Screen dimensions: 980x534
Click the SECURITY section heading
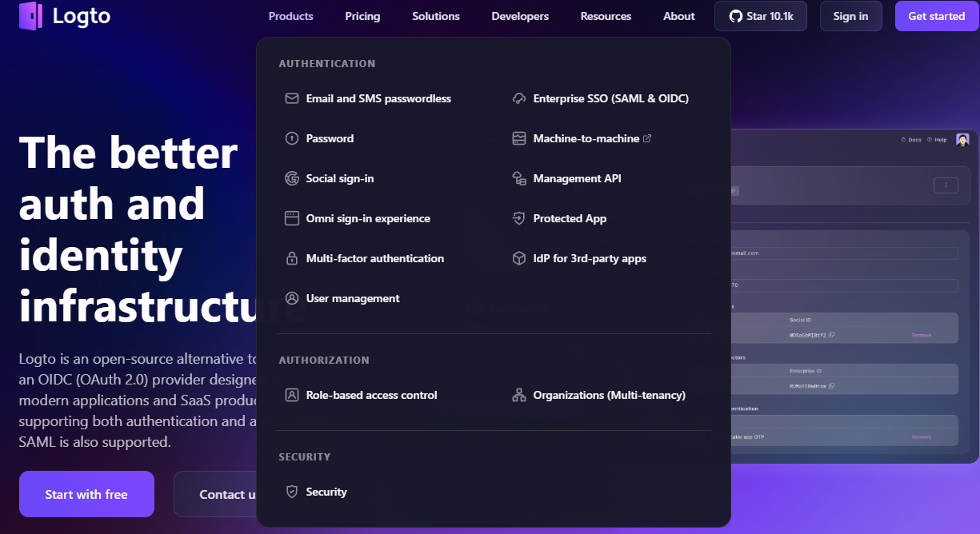tap(305, 456)
